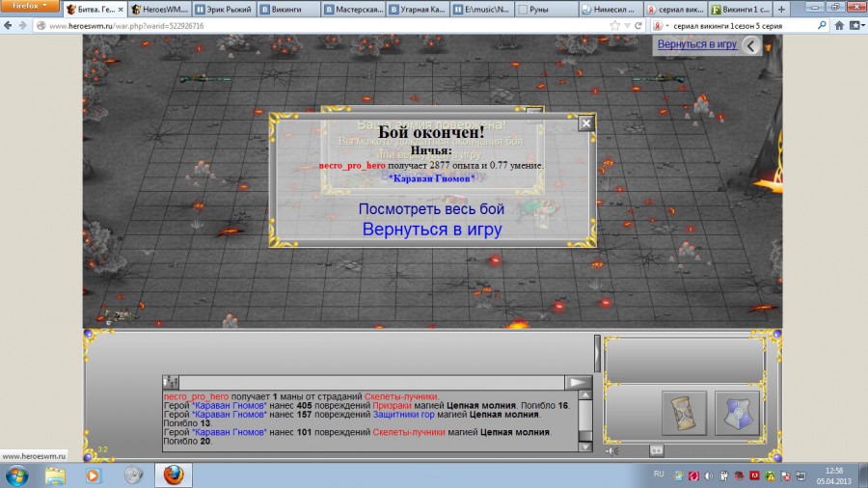The image size is (868, 488).
Task: Switch to 'E:\music' tab
Action: 481,10
